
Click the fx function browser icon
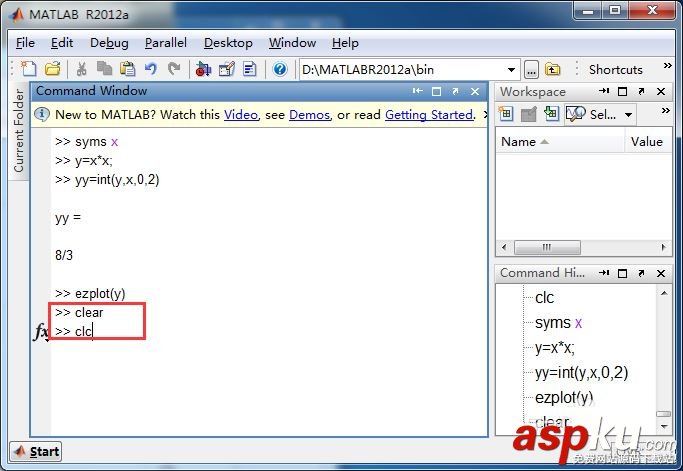point(41,332)
